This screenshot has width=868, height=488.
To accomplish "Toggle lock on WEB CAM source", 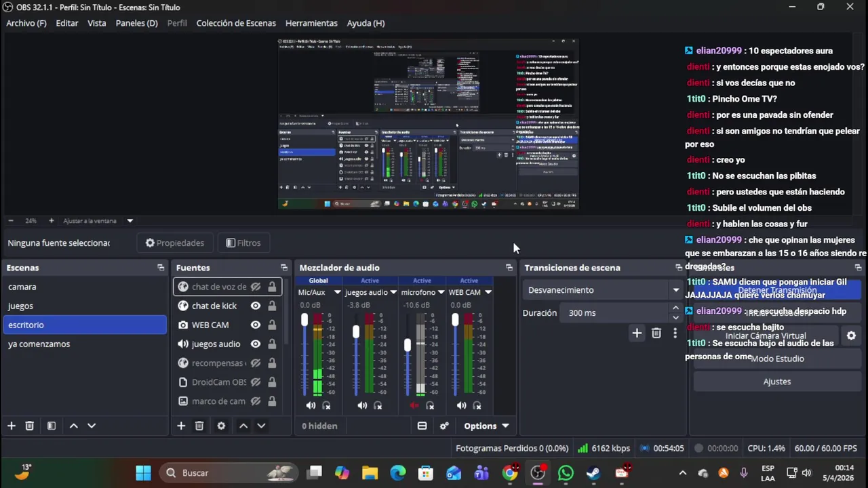I will point(272,325).
